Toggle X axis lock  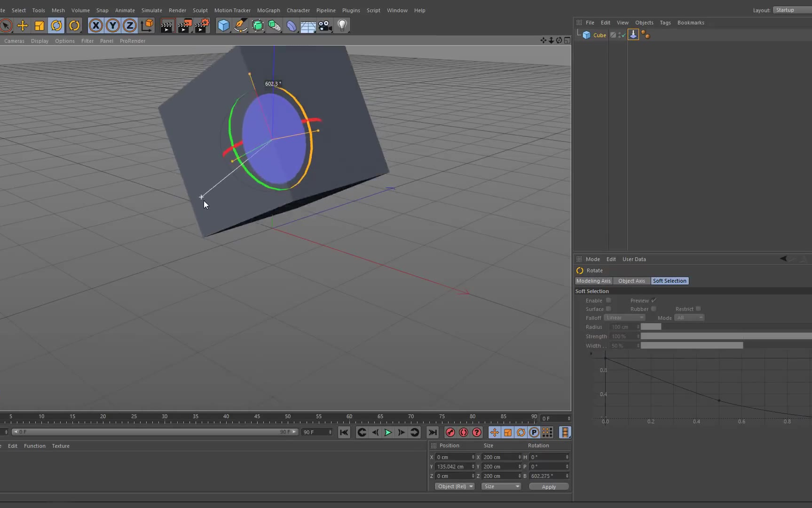pyautogui.click(x=95, y=26)
